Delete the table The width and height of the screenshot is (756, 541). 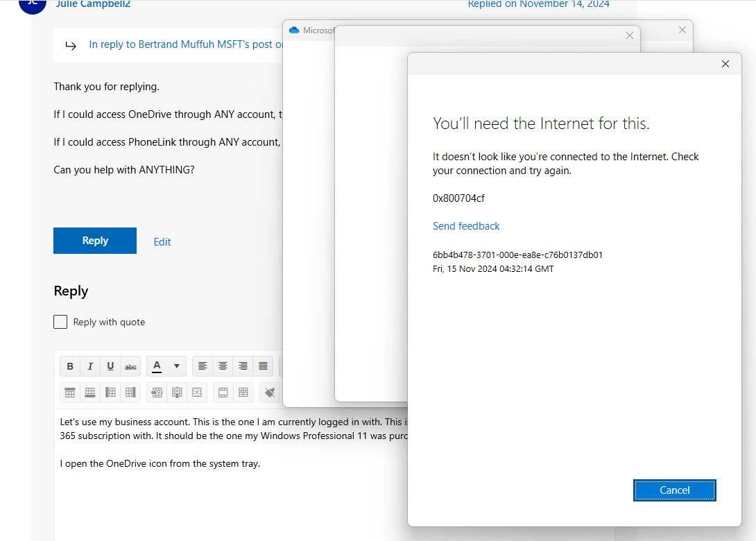point(197,393)
